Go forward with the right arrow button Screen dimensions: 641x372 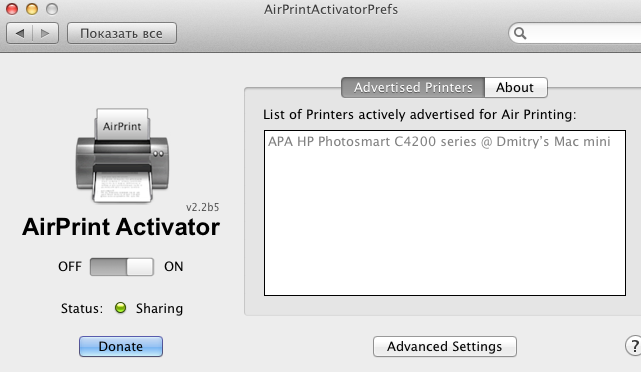pos(45,33)
